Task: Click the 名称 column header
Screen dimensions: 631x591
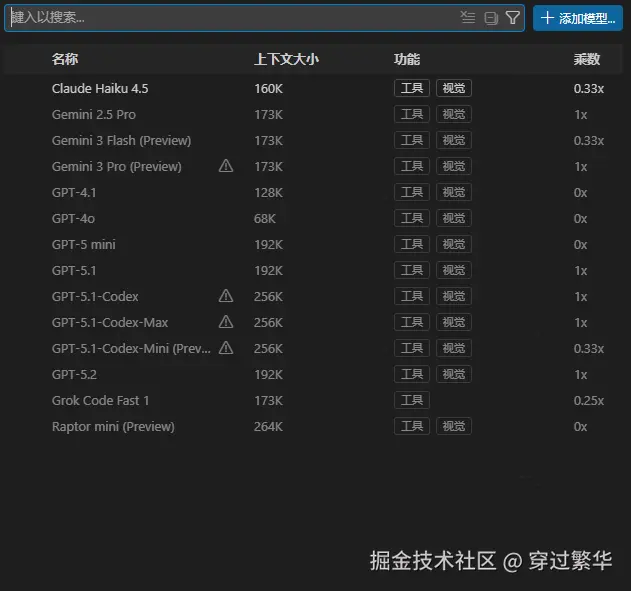Action: click(x=65, y=59)
